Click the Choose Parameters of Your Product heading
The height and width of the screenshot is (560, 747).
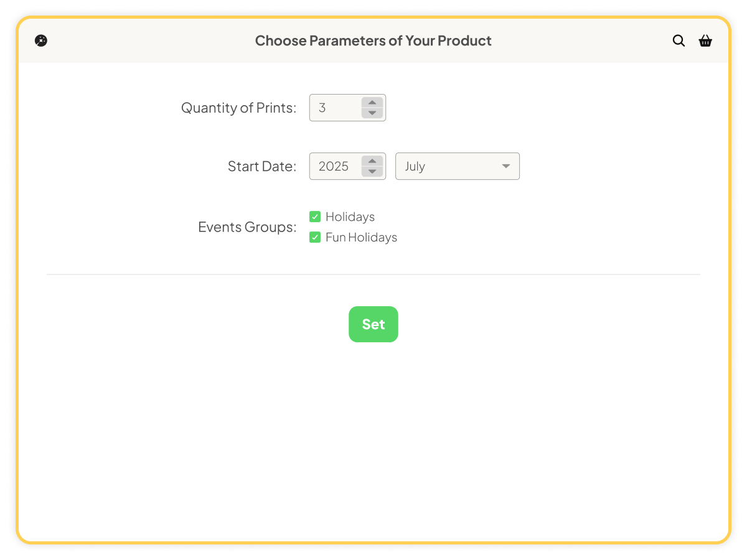374,40
